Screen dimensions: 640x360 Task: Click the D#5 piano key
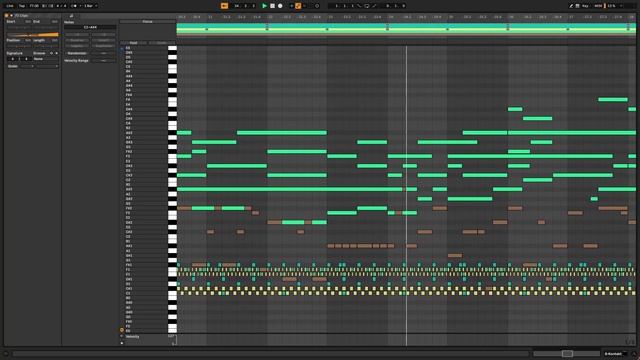(171, 53)
